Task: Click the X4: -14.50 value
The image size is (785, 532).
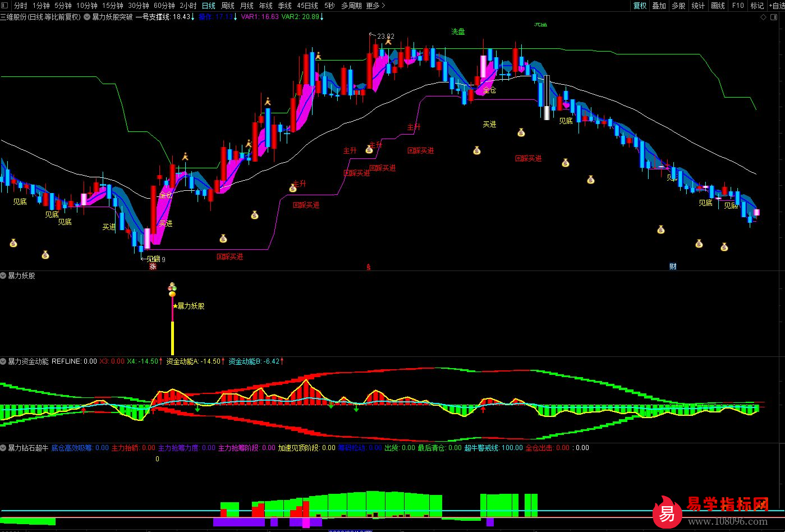Action: pos(143,361)
